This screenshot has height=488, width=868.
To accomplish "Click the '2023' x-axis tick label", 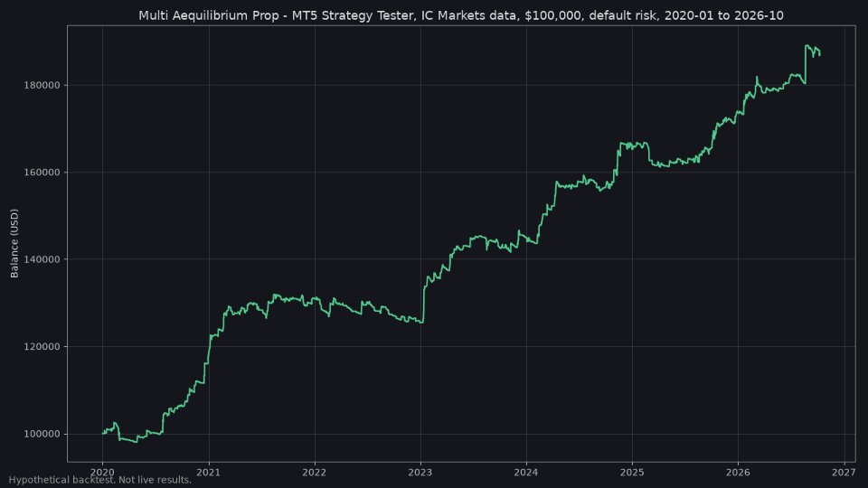I will coord(420,472).
